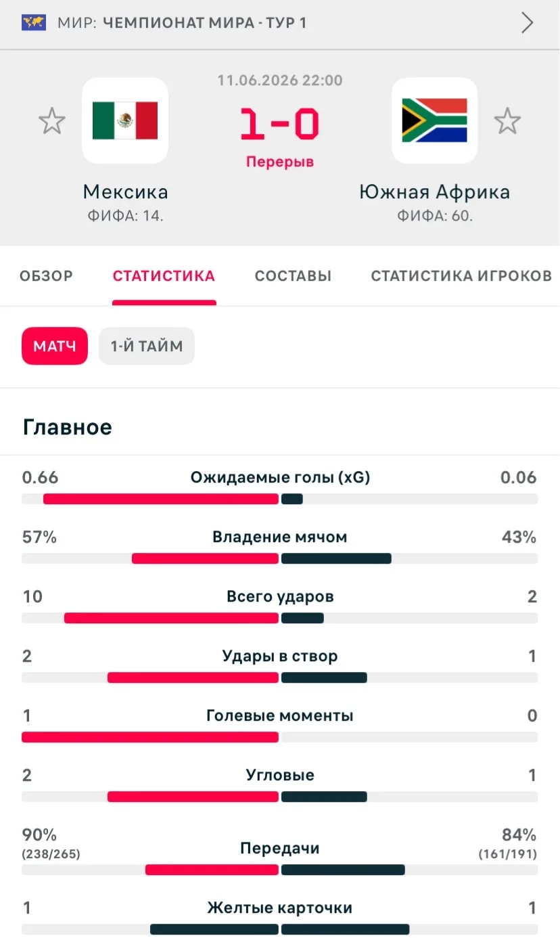
Task: Select the Статистика tab
Action: click(164, 276)
